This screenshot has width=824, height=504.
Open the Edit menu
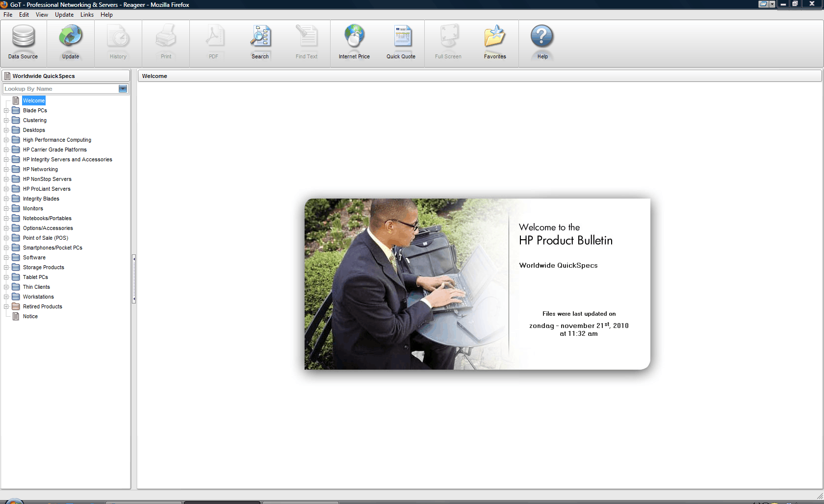point(24,15)
